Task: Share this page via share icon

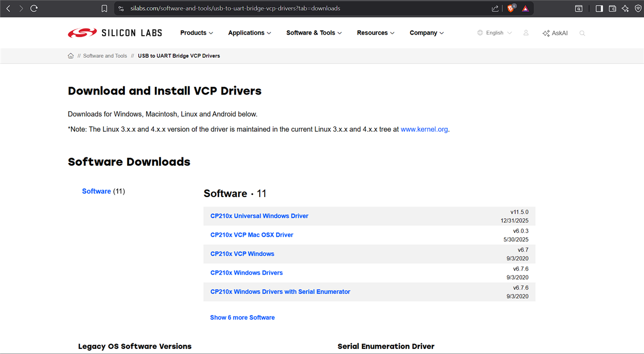Action: [x=495, y=9]
